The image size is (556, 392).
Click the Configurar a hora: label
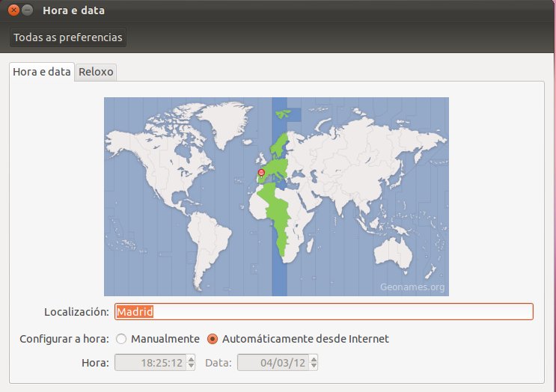point(64,339)
